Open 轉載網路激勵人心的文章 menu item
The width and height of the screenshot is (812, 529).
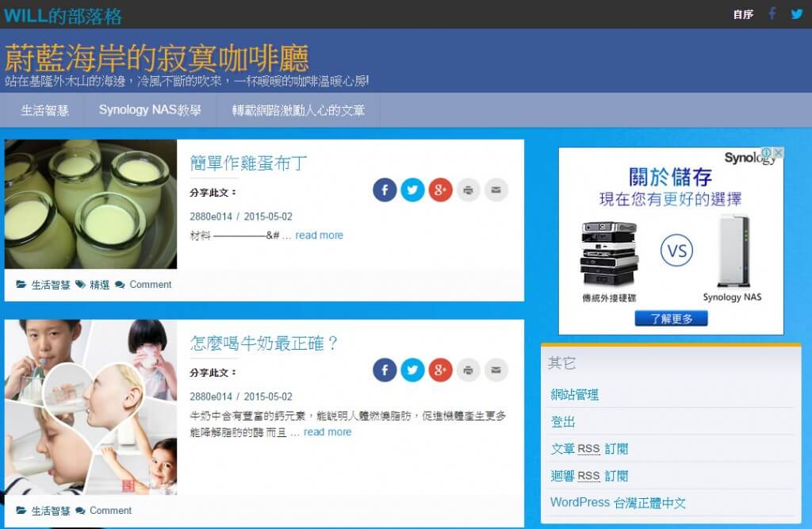(x=298, y=110)
